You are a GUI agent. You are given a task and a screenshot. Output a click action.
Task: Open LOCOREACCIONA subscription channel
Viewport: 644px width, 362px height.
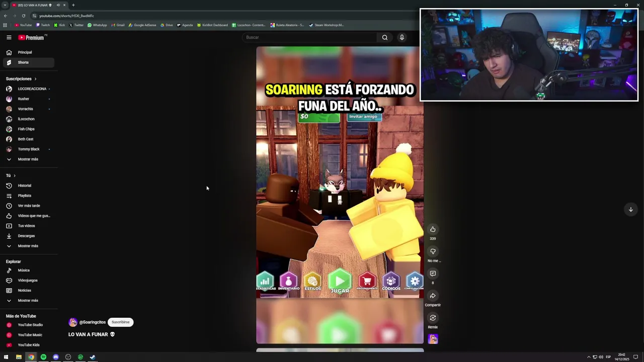click(28, 89)
